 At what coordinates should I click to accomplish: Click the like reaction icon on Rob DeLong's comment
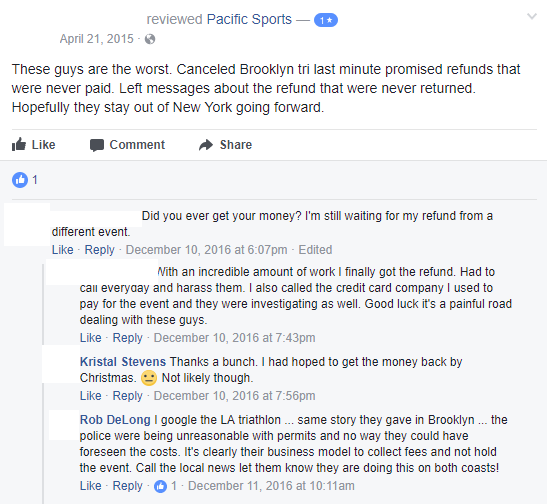(160, 486)
